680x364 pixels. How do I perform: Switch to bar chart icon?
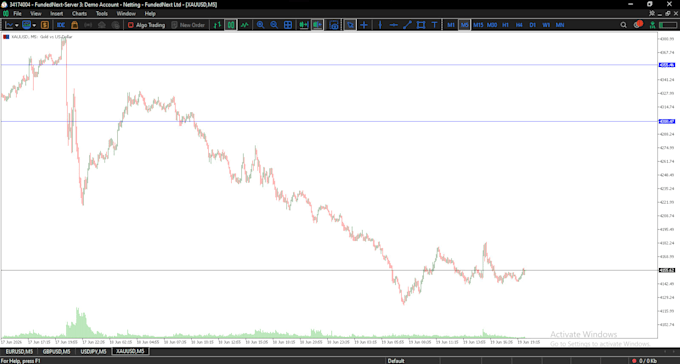point(217,25)
